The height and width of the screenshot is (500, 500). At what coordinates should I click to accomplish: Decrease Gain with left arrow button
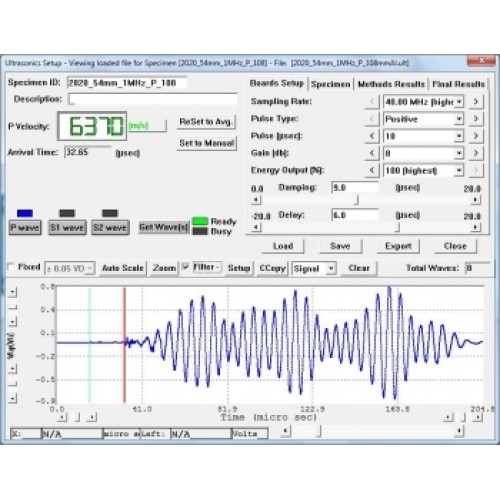[x=372, y=153]
